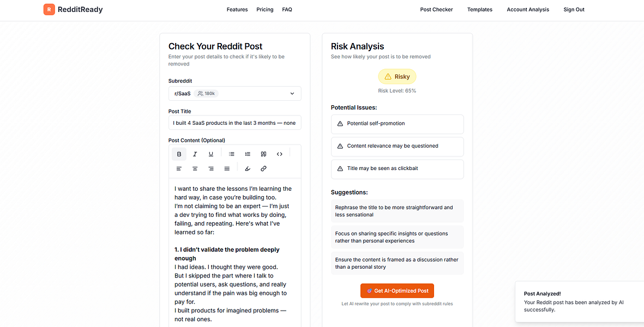644x327 pixels.
Task: Insert a code block
Action: click(x=280, y=154)
